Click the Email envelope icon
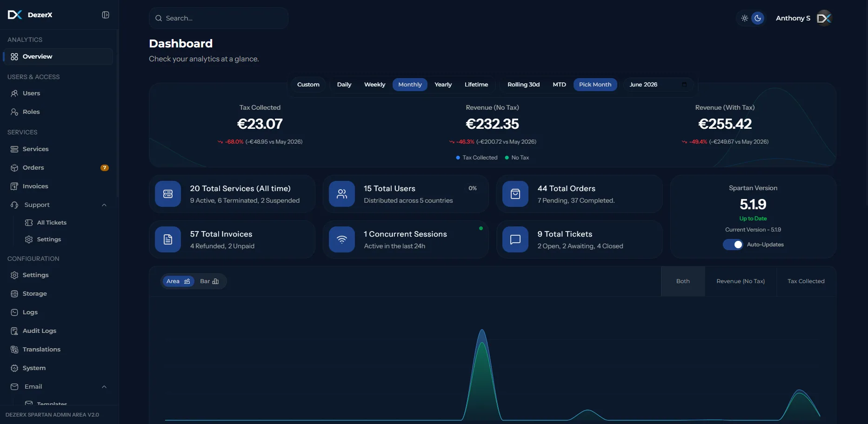Screen dimensions: 868x424 pos(14,387)
